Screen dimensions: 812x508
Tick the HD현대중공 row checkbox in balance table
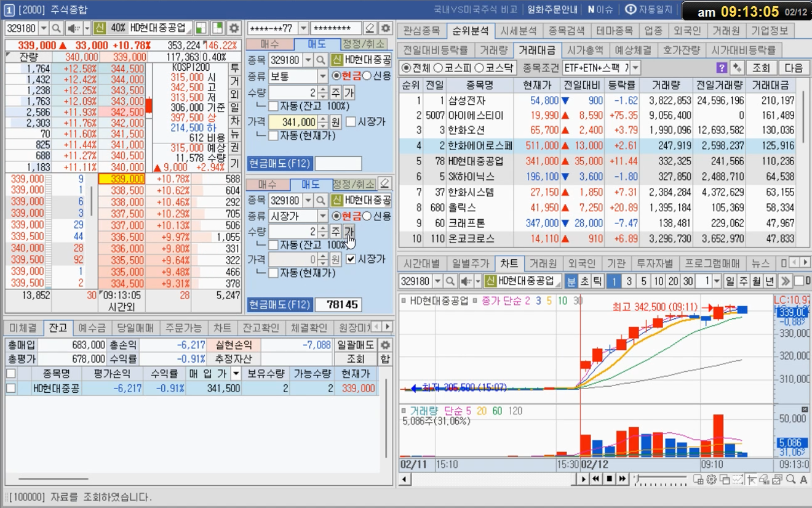10,388
